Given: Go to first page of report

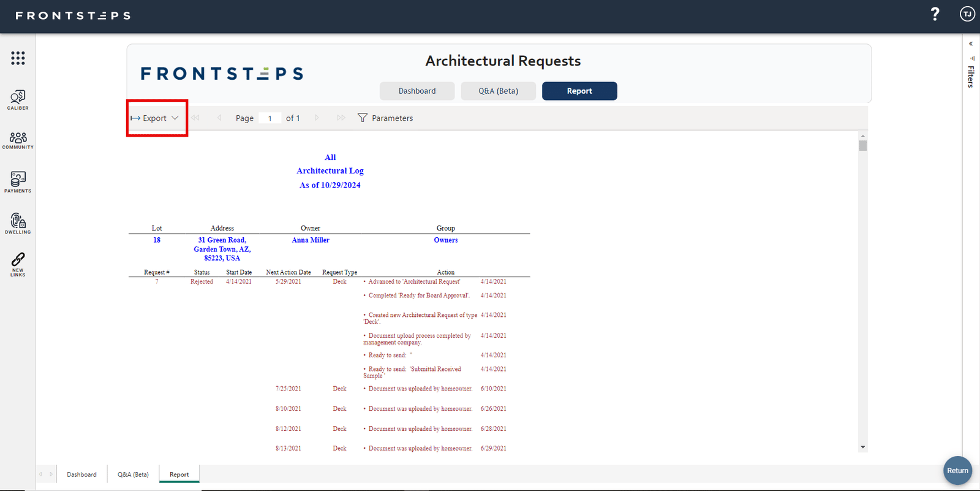Looking at the screenshot, I should pyautogui.click(x=195, y=118).
